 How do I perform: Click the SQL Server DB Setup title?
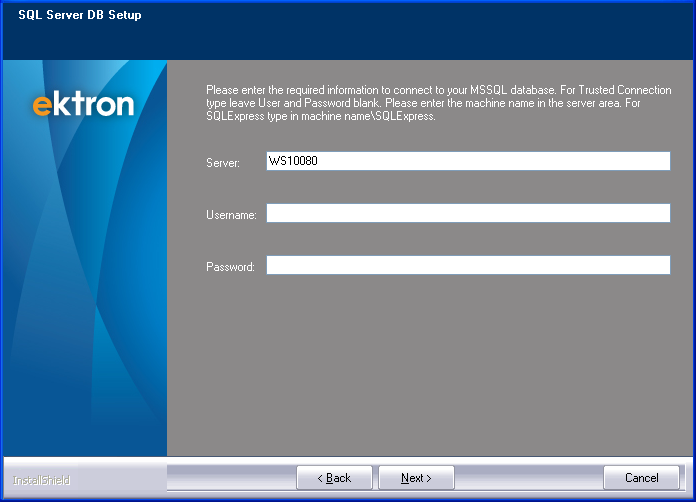(x=80, y=15)
